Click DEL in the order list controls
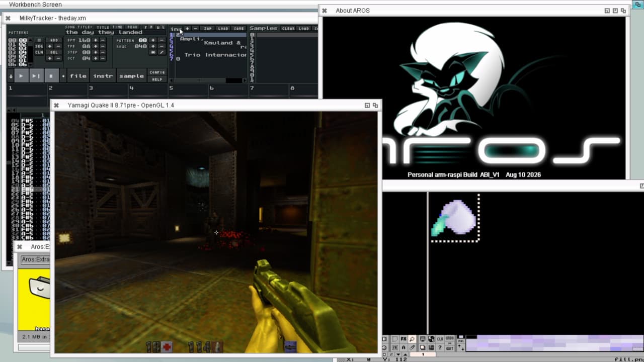The width and height of the screenshot is (644, 362). (x=53, y=52)
